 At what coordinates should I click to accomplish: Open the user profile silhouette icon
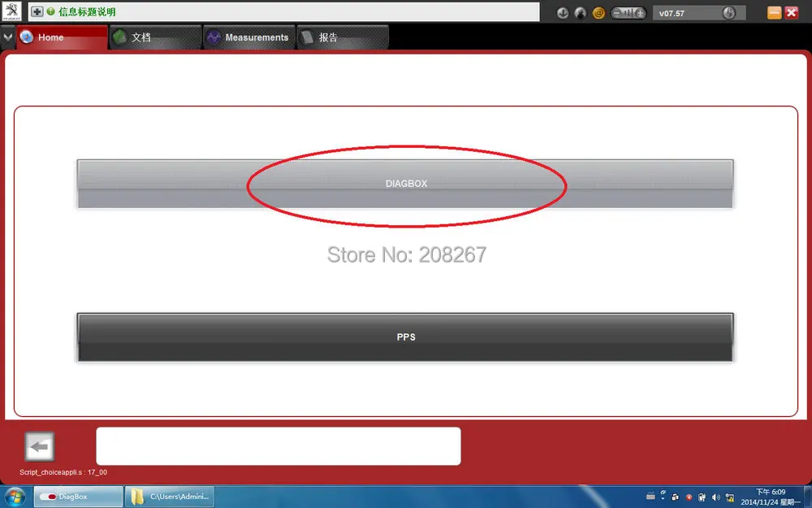(x=581, y=13)
